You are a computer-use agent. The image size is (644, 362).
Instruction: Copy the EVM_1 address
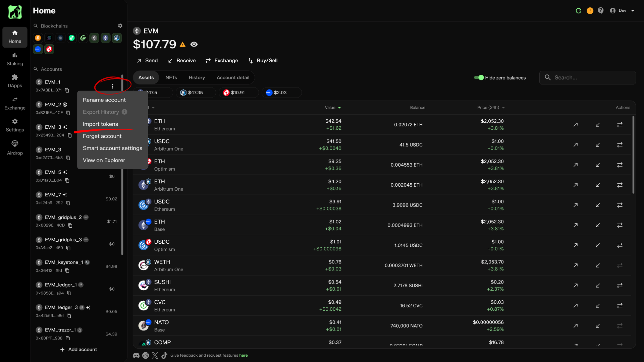coord(67,90)
